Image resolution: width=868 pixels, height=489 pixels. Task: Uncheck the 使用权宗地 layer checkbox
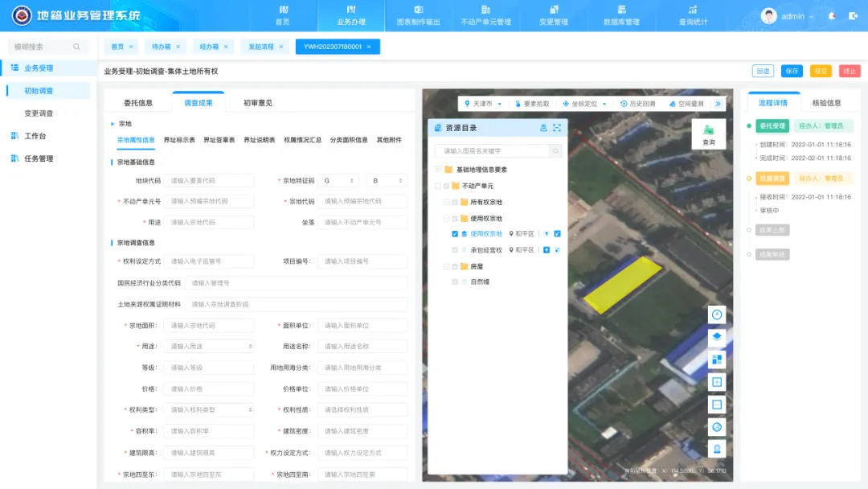tap(455, 234)
